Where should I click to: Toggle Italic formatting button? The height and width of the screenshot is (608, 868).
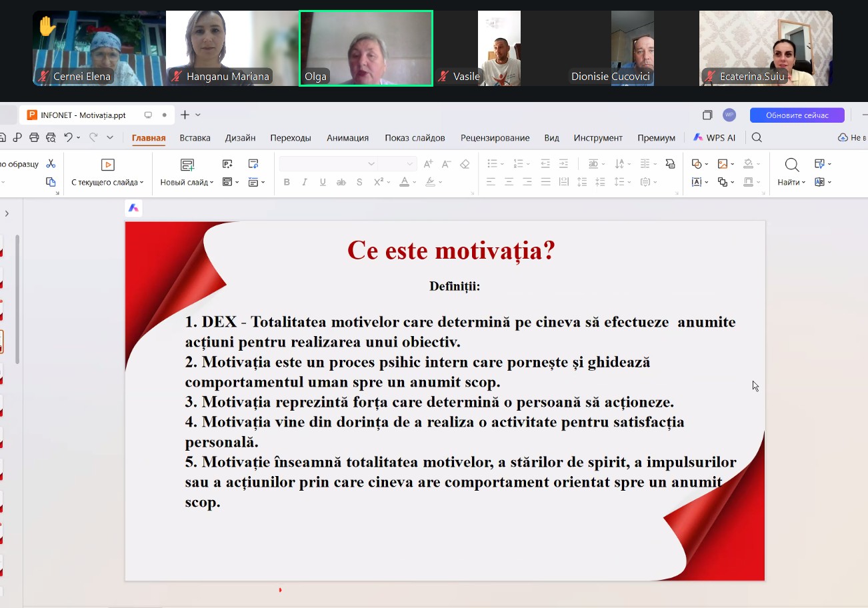click(305, 182)
